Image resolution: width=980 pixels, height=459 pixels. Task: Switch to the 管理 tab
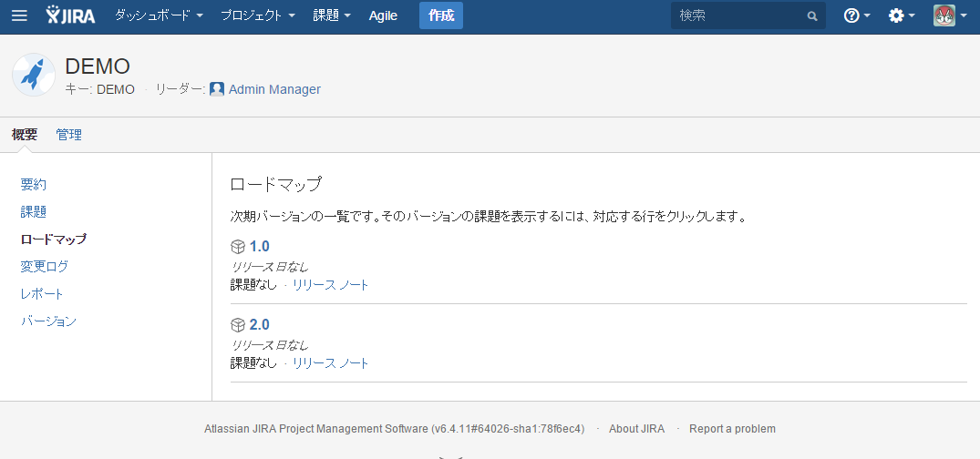pos(68,134)
